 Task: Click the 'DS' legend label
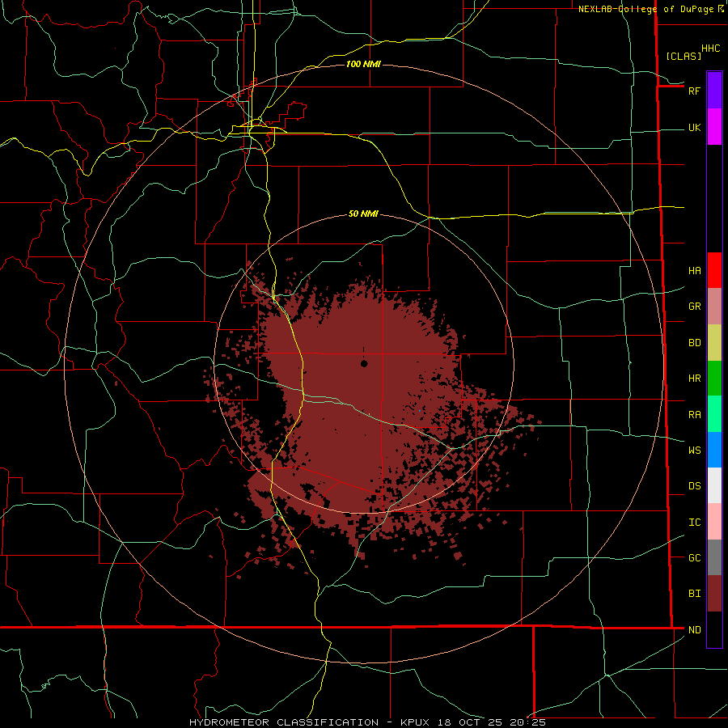(x=694, y=486)
